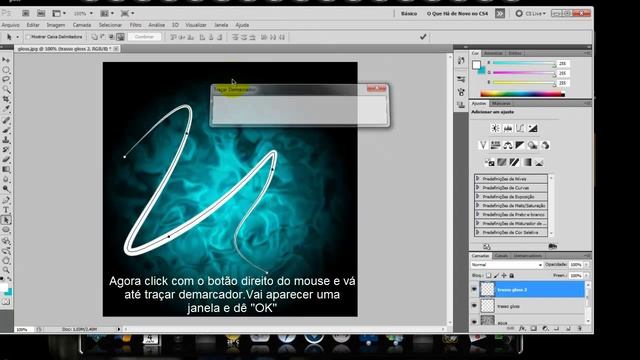
Task: Select the Elliptical Marquee tool
Action: click(6, 70)
